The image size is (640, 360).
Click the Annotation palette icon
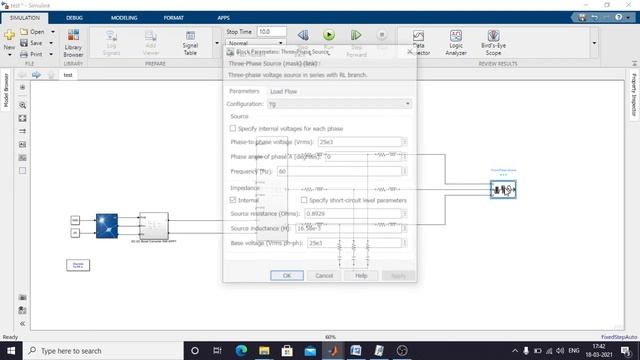click(22, 144)
